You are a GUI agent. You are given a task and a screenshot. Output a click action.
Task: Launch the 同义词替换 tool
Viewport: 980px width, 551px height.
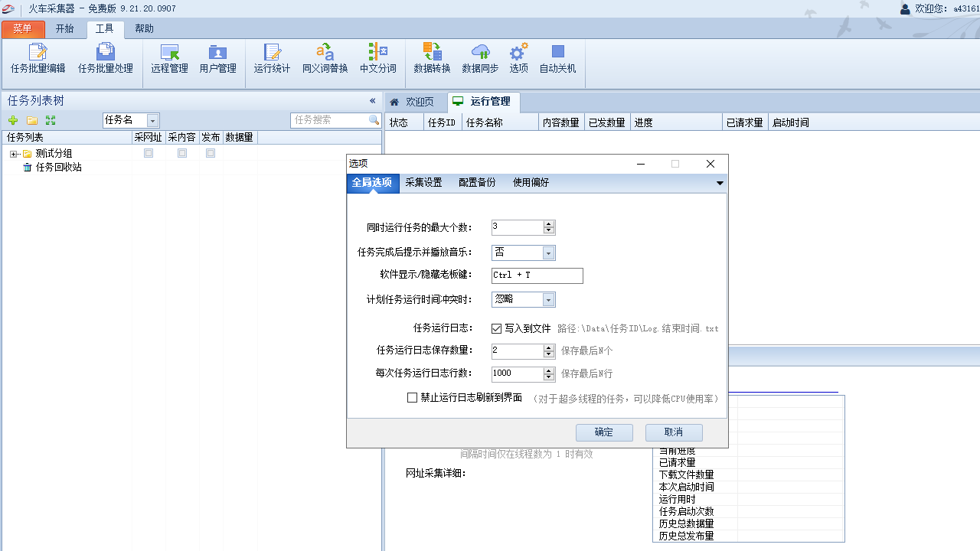click(325, 59)
